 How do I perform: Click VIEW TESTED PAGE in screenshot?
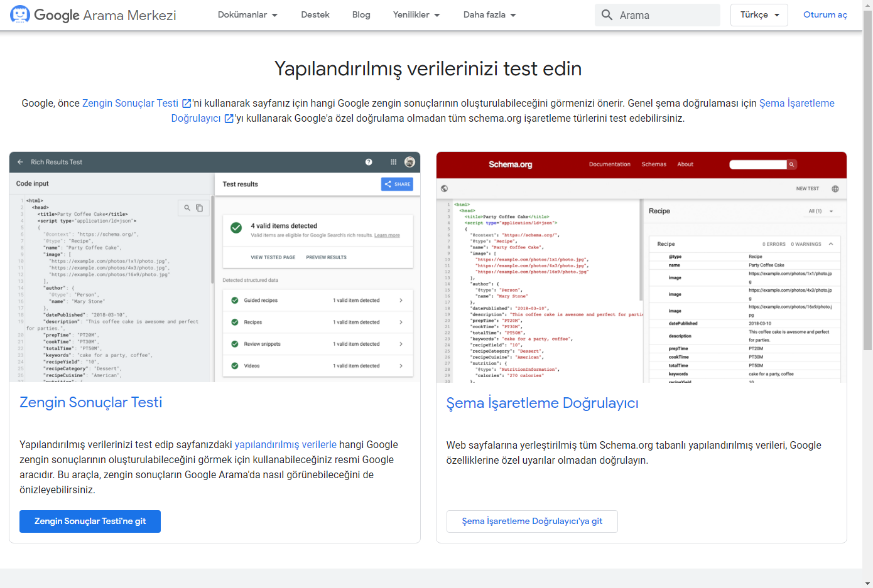[273, 257]
